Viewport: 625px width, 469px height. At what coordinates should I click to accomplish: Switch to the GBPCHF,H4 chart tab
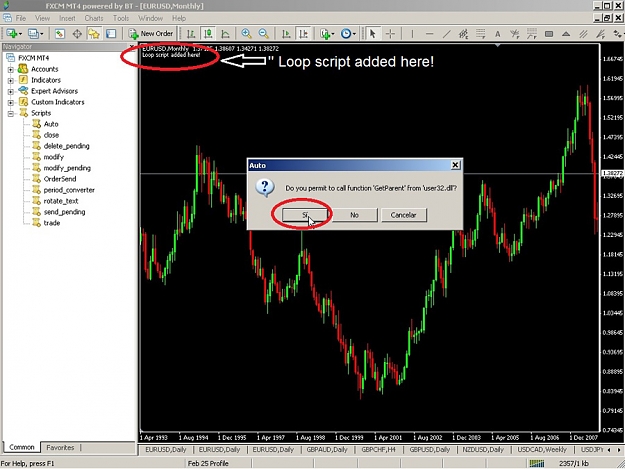pyautogui.click(x=378, y=449)
